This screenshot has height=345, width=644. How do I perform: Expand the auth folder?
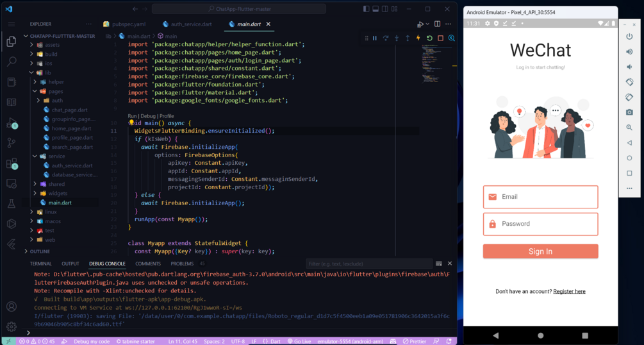coord(38,100)
